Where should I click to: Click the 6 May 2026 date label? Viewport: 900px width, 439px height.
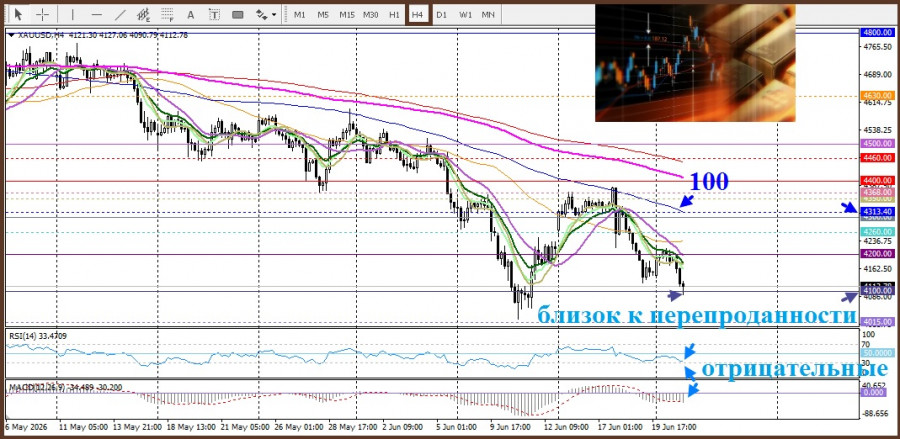click(26, 427)
